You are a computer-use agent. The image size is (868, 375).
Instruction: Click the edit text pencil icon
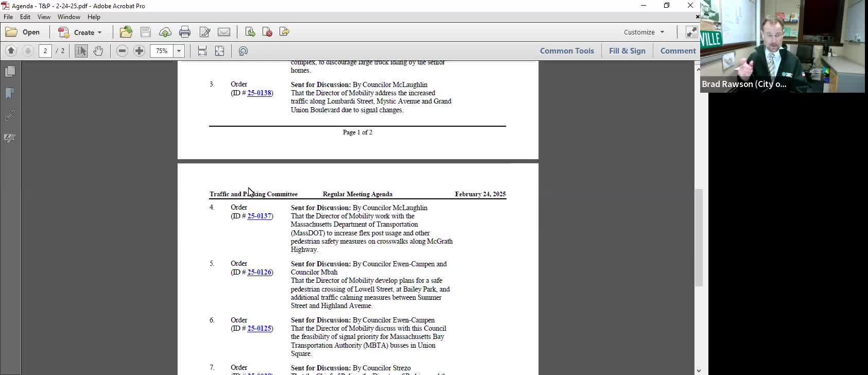(x=205, y=32)
